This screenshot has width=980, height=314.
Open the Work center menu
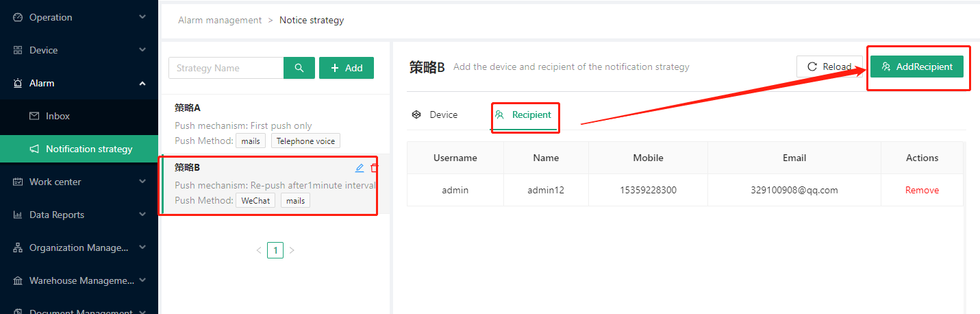79,182
